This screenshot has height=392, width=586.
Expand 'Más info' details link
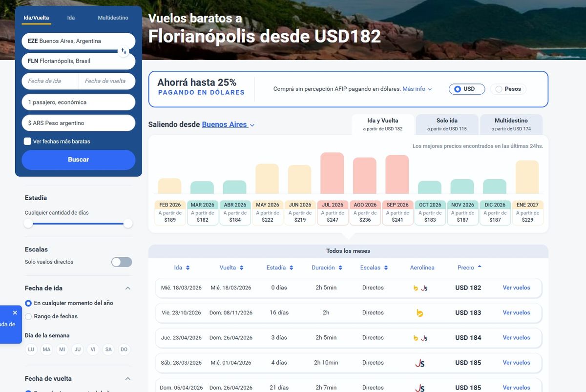coord(417,89)
